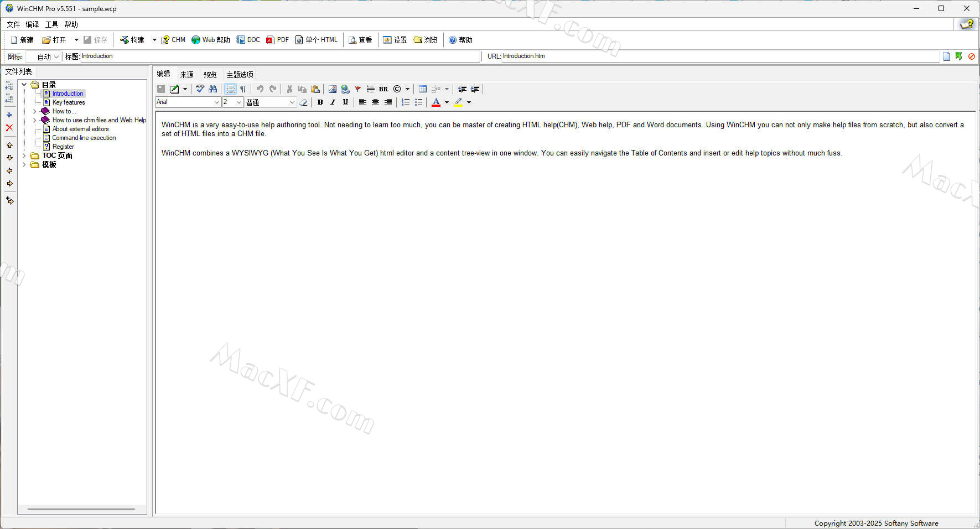Toggle the show borders dashed-box button
Screen dimensions: 980x529
point(231,89)
